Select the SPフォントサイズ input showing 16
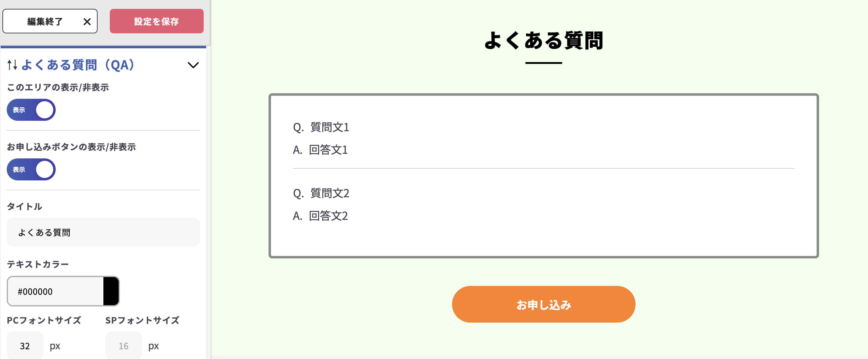 click(123, 345)
